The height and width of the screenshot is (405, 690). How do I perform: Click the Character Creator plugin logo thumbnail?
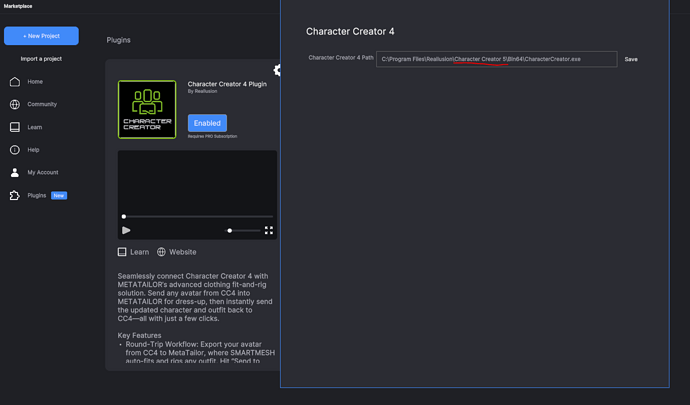(x=147, y=110)
